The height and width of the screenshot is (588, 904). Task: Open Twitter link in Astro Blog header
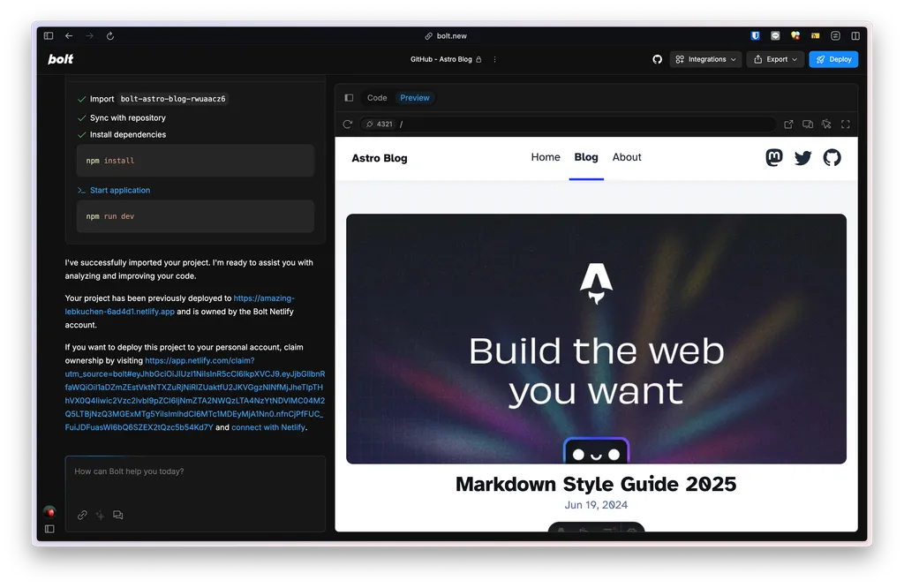tap(802, 157)
